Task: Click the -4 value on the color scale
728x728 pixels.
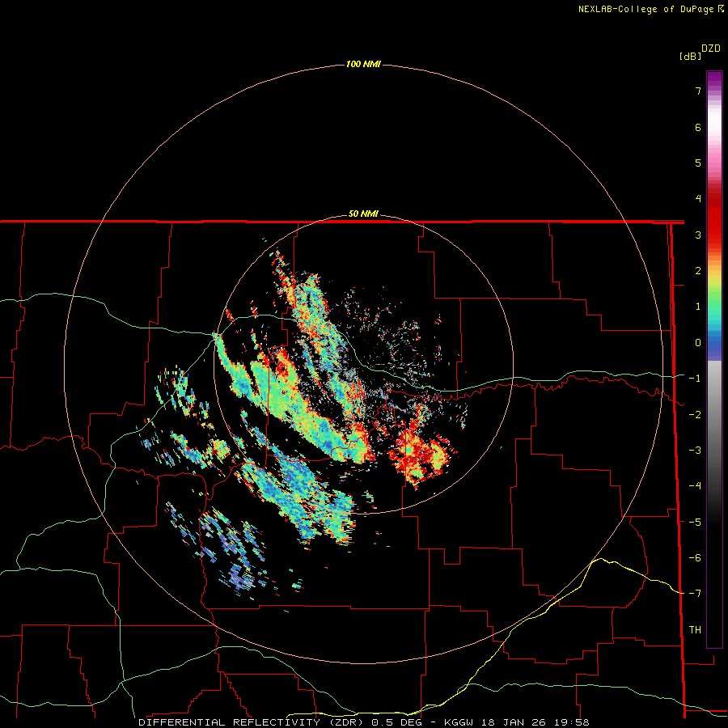Action: 695,486
